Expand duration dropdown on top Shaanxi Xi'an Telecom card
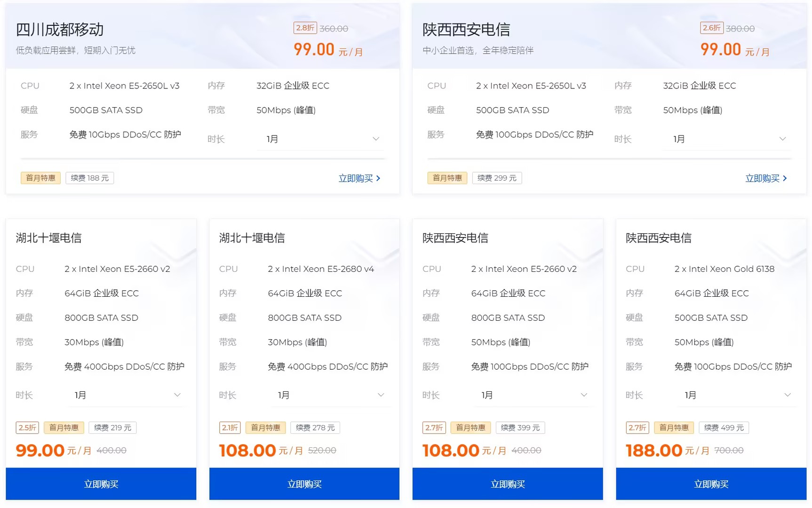This screenshot has width=812, height=508. pos(728,139)
